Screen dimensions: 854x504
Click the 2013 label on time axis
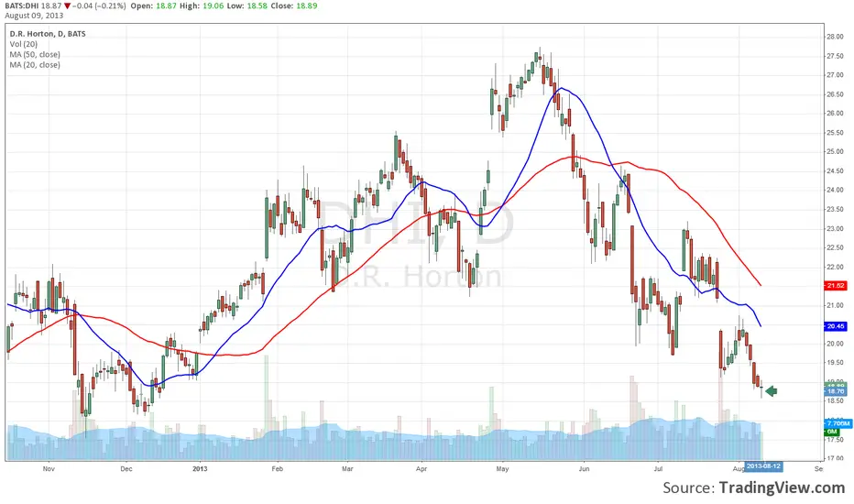(200, 468)
